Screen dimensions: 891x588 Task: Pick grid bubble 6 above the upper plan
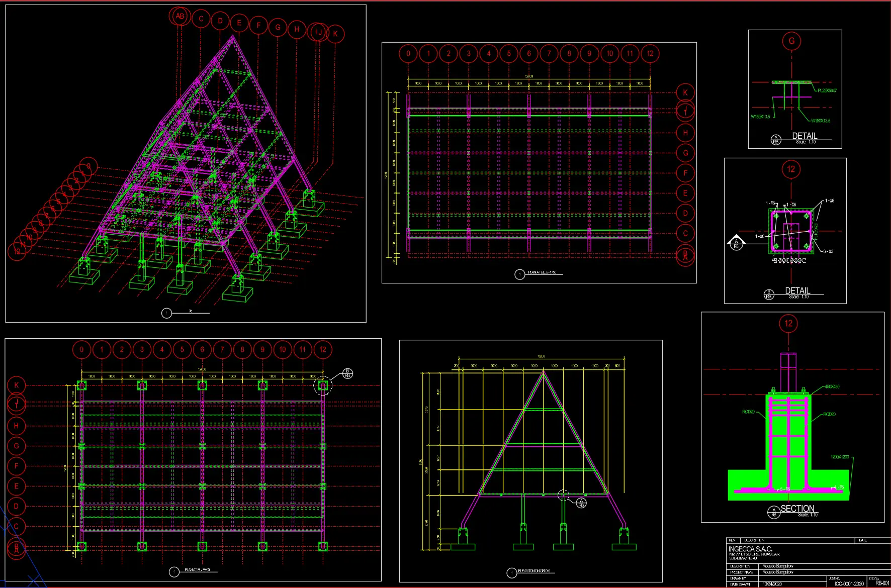[x=529, y=53]
